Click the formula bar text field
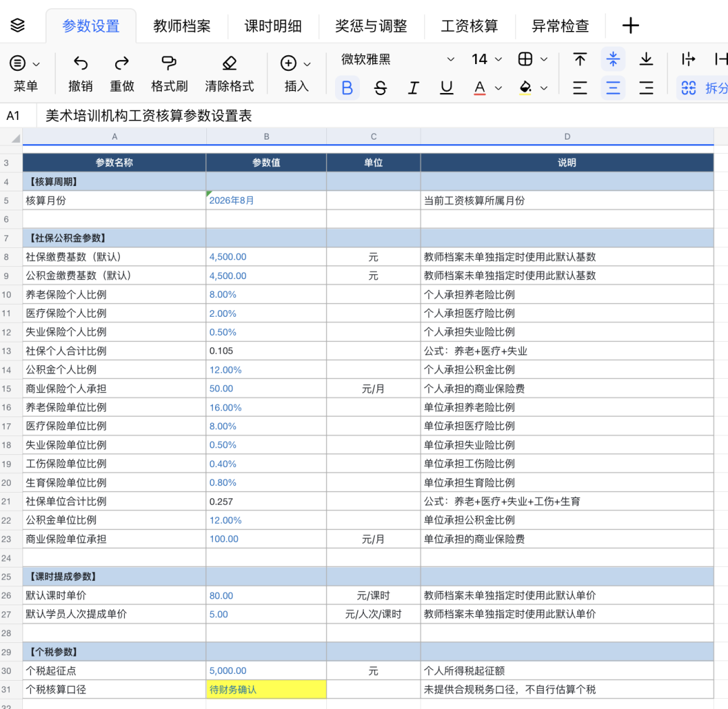Image resolution: width=728 pixels, height=709 pixels. (382, 116)
